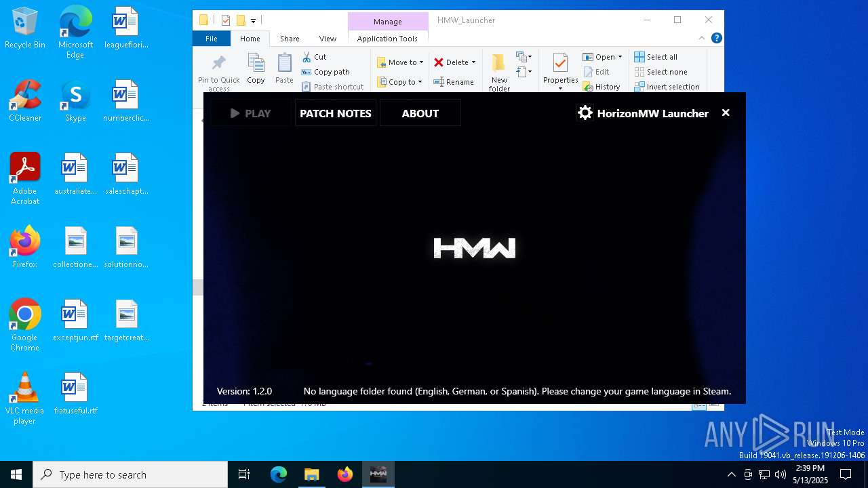Open the PATCH NOTES tab
The image size is (868, 488).
336,113
